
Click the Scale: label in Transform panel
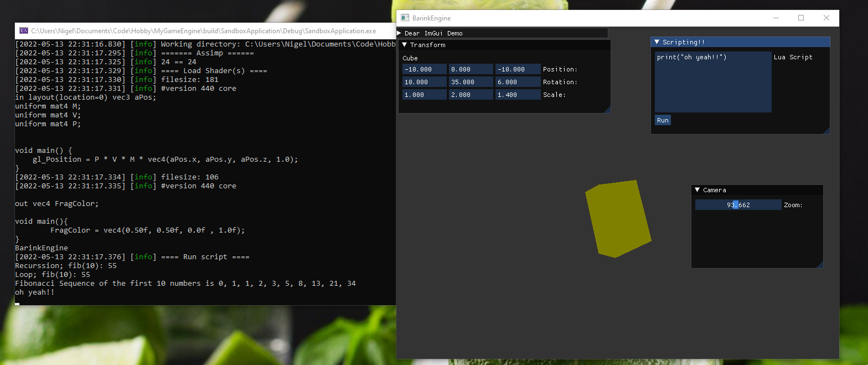coord(554,95)
